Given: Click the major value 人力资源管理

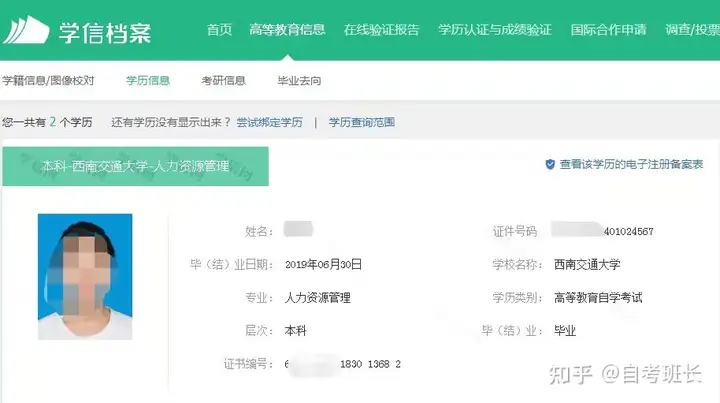Looking at the screenshot, I should [318, 297].
